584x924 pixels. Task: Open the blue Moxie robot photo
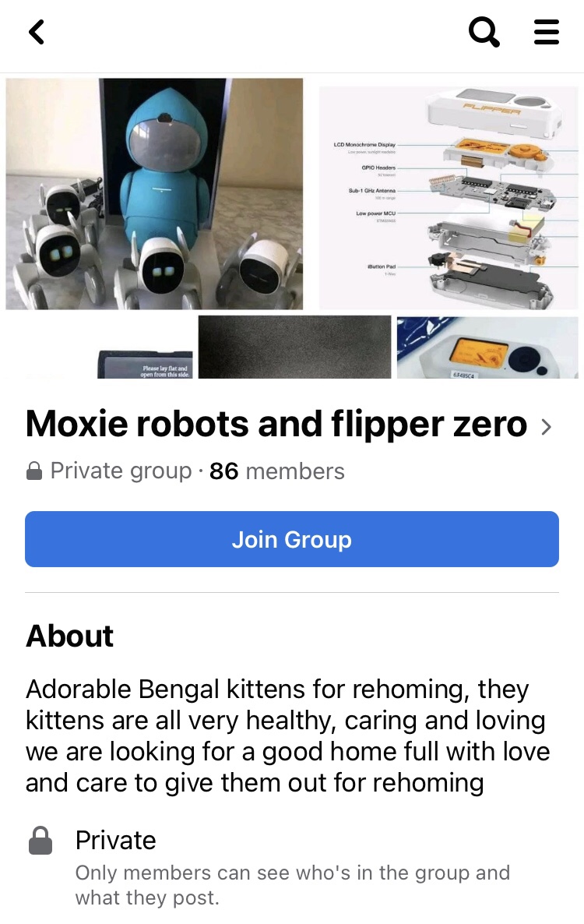coord(154,194)
